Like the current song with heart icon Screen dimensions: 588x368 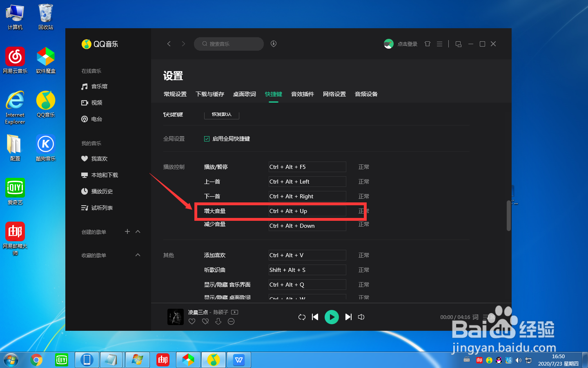point(192,321)
